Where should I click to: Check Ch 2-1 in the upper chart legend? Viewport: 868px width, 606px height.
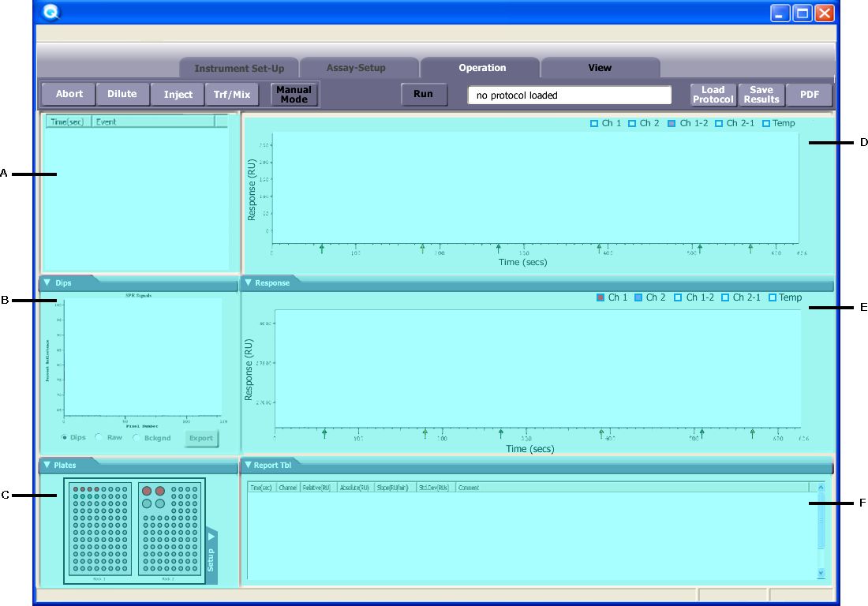(719, 123)
